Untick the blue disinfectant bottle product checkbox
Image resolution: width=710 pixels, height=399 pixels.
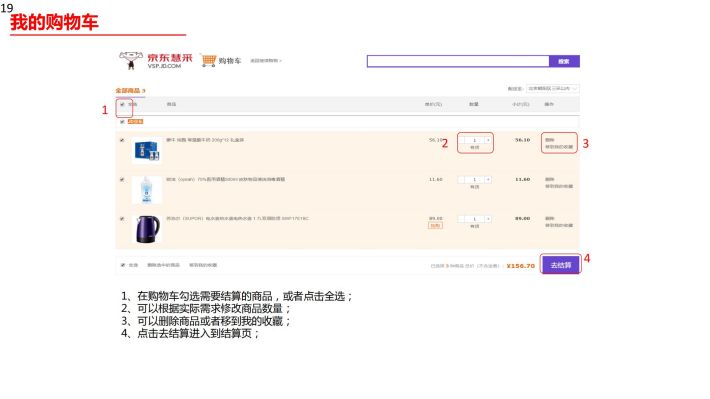[122, 180]
